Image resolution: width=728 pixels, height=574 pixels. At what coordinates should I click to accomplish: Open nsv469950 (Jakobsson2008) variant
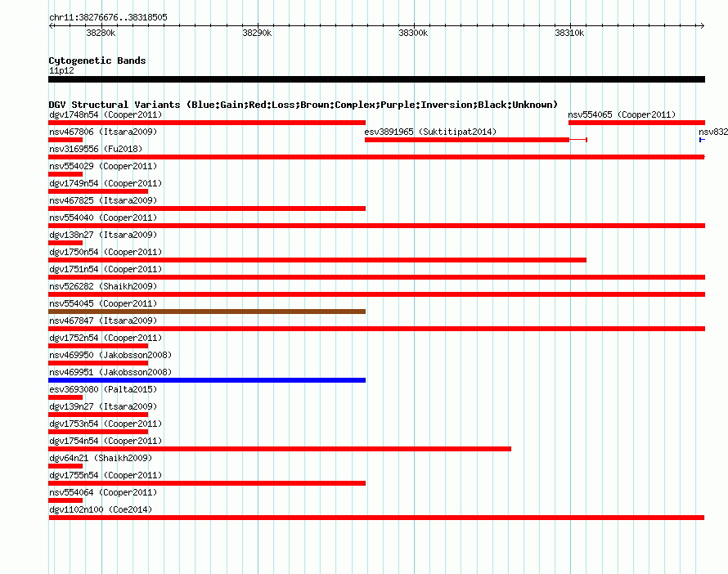point(110,355)
